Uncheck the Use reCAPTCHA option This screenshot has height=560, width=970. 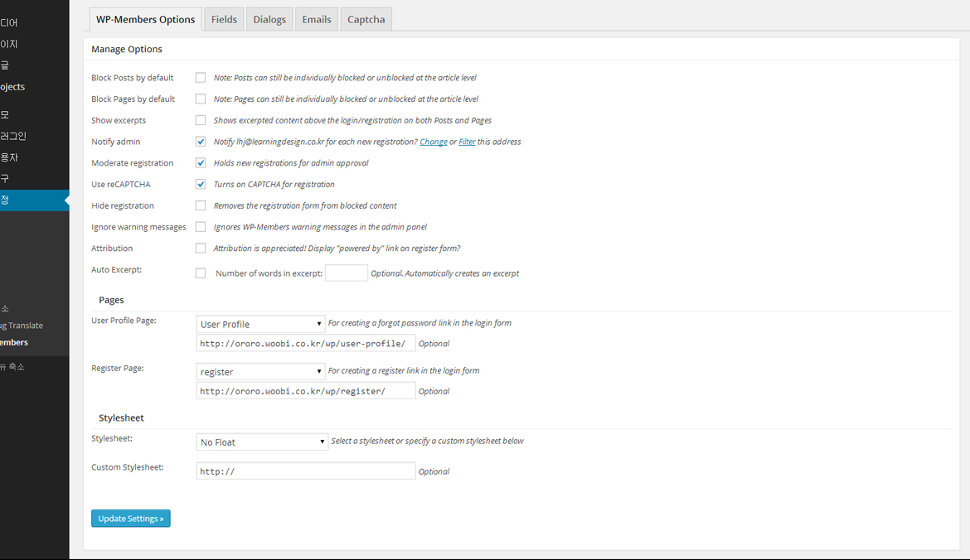click(x=200, y=184)
